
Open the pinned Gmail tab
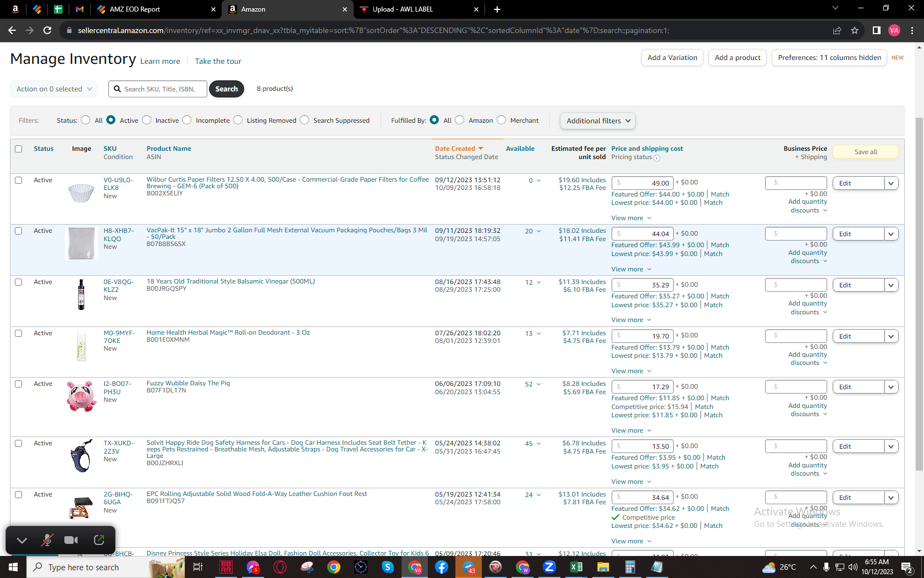pos(80,9)
